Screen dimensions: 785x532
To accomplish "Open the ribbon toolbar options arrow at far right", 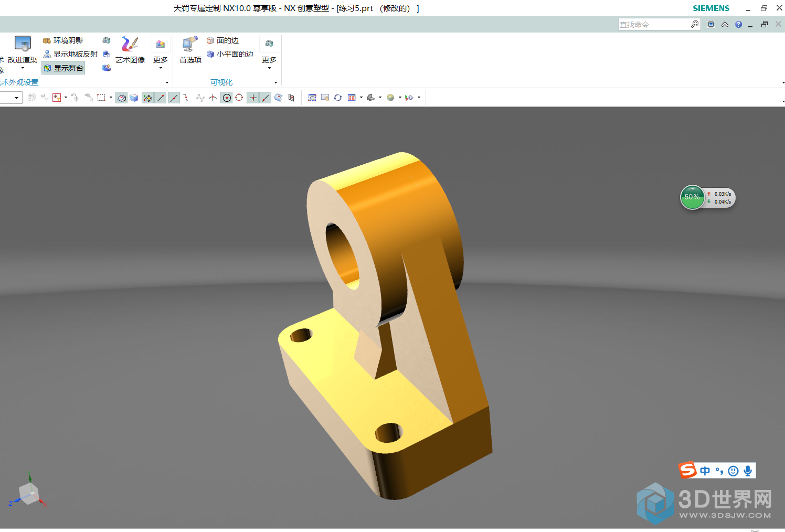I will pyautogui.click(x=783, y=82).
